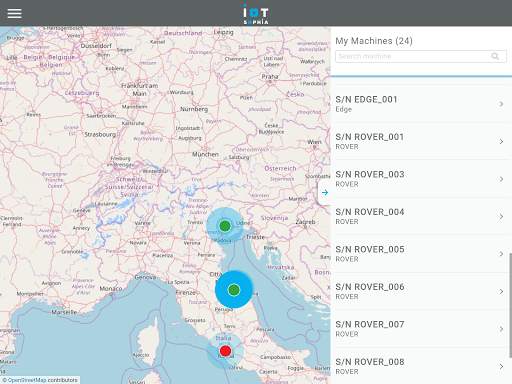This screenshot has width=512, height=384.
Task: Click Frankfurt am Main map label
Action: 139,90
